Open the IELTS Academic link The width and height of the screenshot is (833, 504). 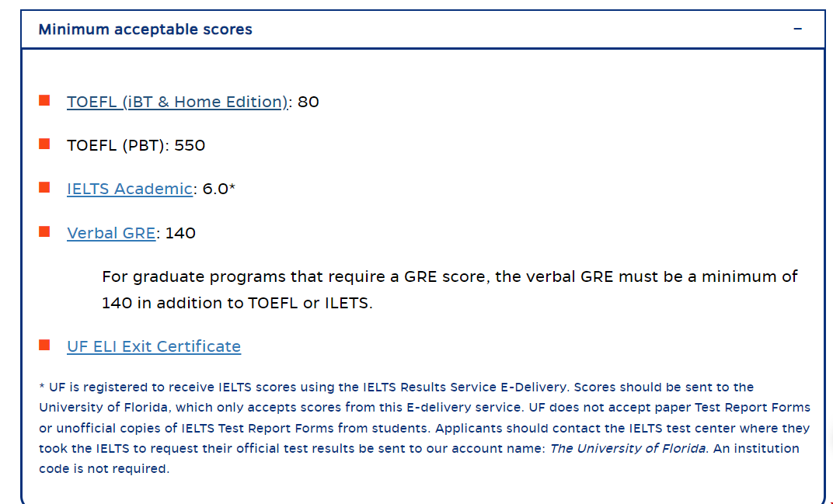tap(130, 189)
